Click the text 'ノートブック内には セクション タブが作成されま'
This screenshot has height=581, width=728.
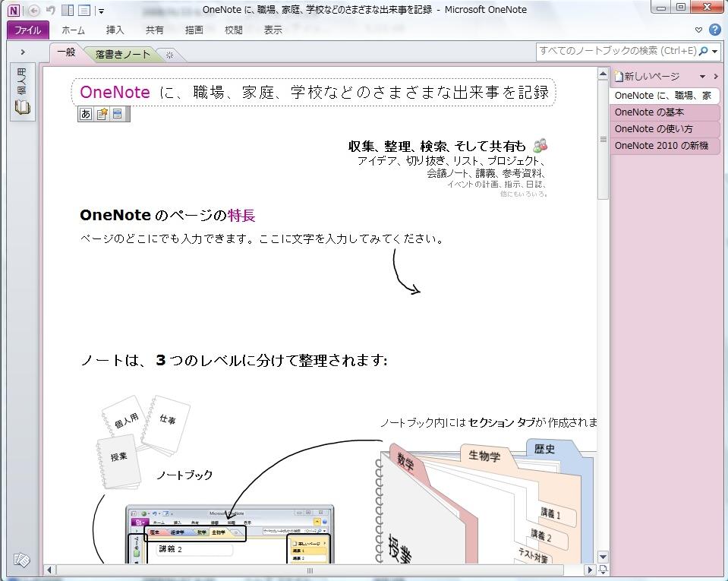(488, 422)
